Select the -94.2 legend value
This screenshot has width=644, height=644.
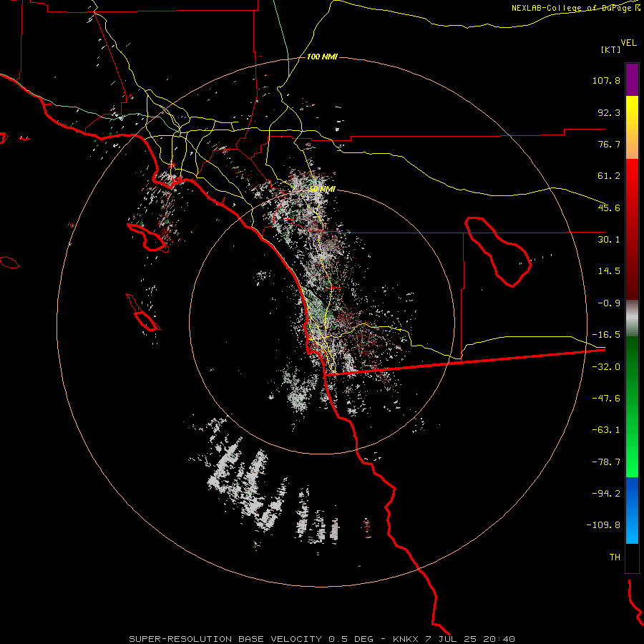coord(606,494)
